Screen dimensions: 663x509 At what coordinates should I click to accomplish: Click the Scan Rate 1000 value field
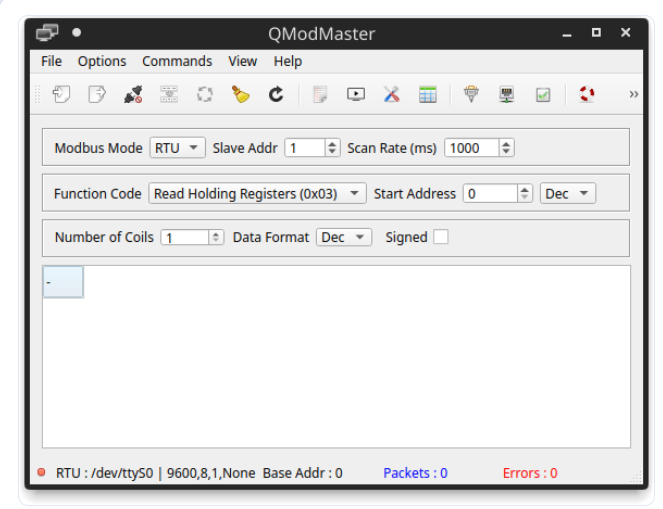[x=471, y=148]
